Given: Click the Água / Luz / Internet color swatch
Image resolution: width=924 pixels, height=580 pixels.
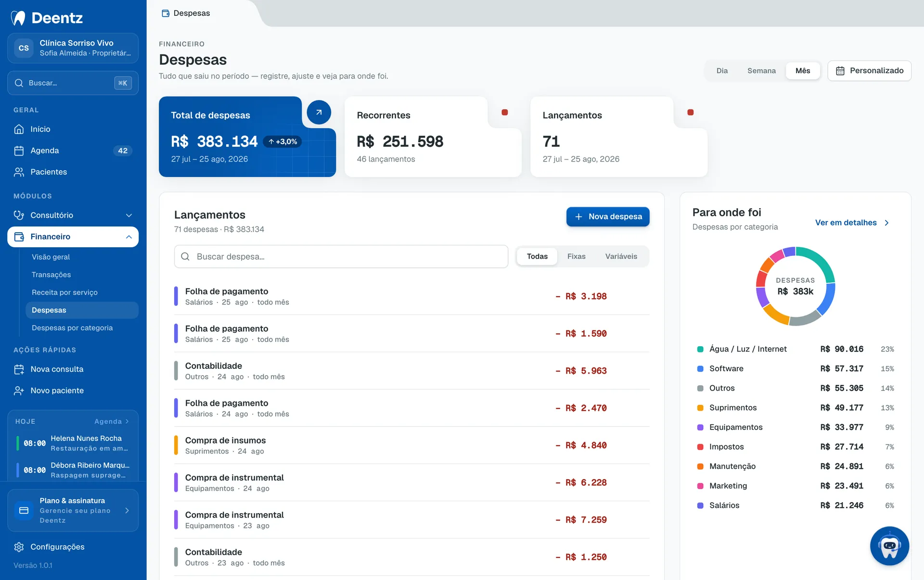Looking at the screenshot, I should (x=700, y=349).
